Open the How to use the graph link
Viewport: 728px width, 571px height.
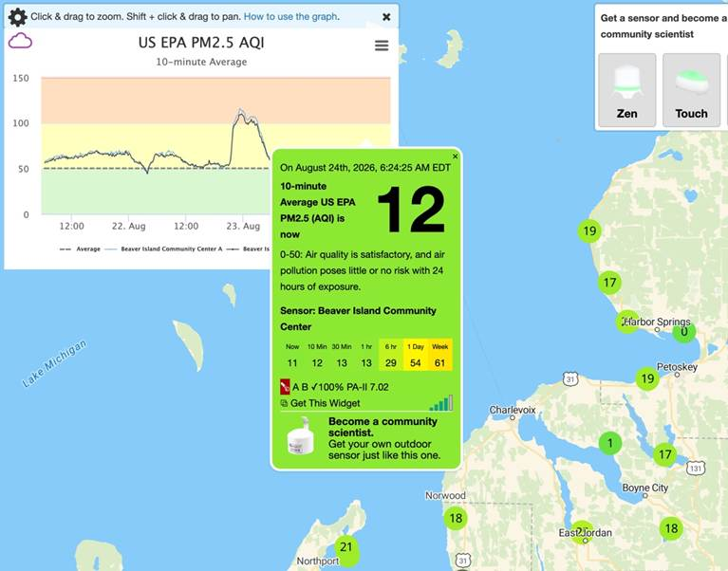coord(290,17)
